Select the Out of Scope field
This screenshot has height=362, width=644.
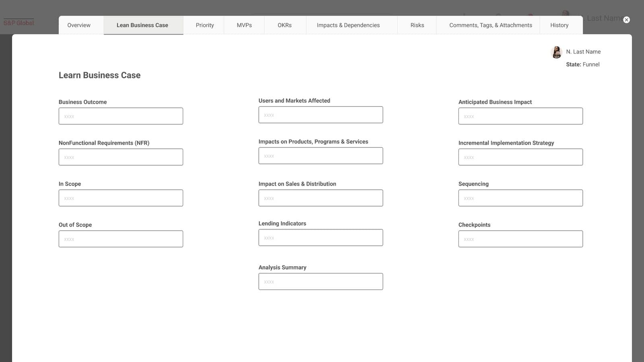tap(121, 239)
